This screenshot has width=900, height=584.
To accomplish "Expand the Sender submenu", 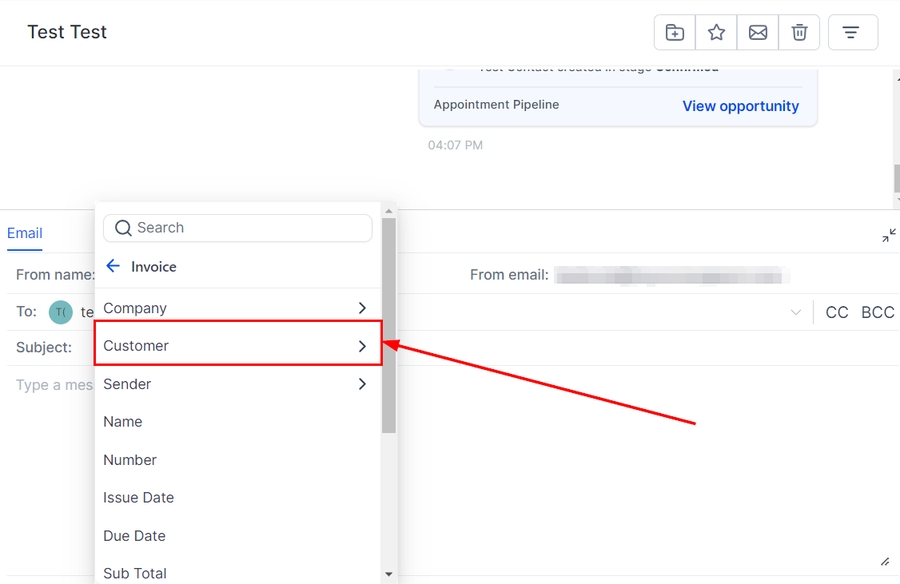I will pyautogui.click(x=237, y=384).
